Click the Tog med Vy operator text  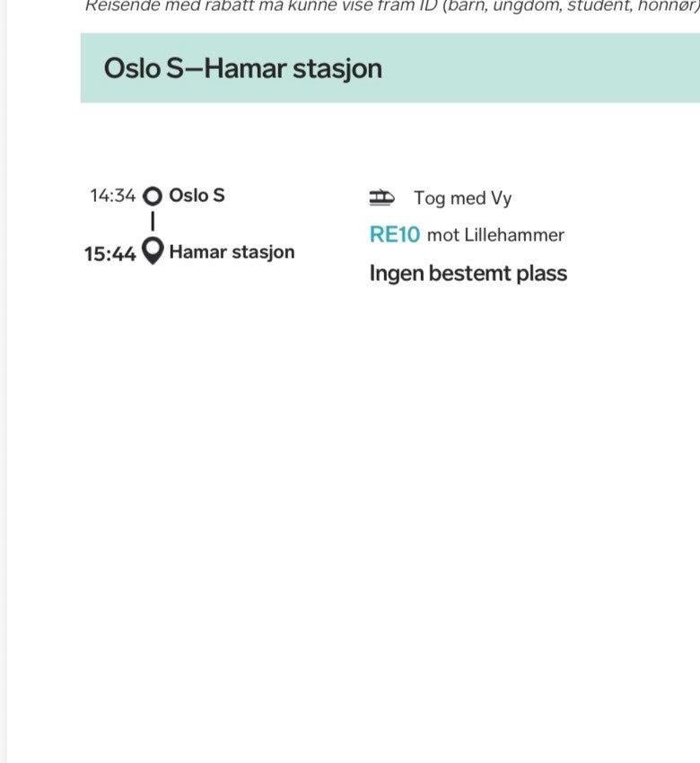coord(462,198)
